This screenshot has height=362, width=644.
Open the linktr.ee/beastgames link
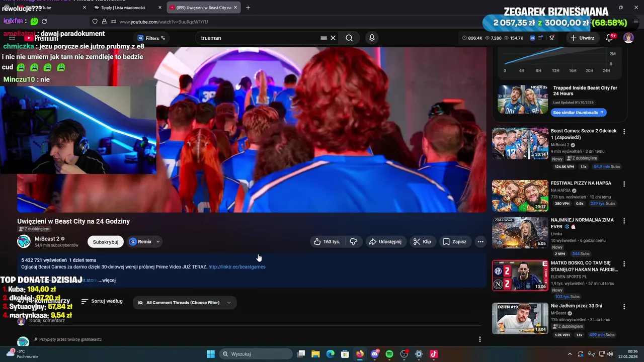coord(237,267)
